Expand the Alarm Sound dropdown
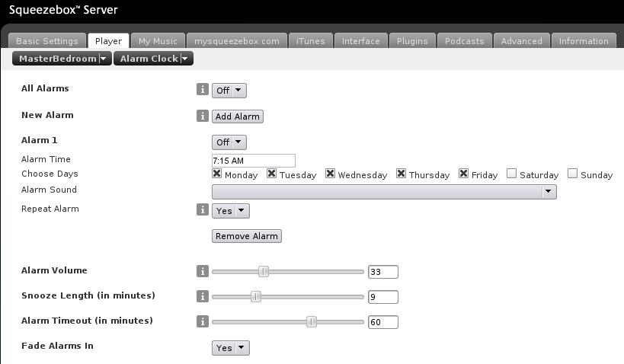 pyautogui.click(x=384, y=193)
